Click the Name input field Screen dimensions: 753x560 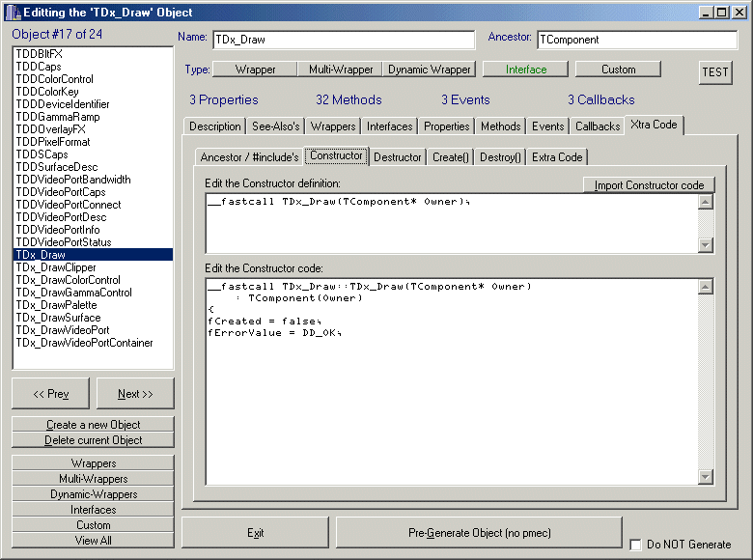tap(343, 41)
